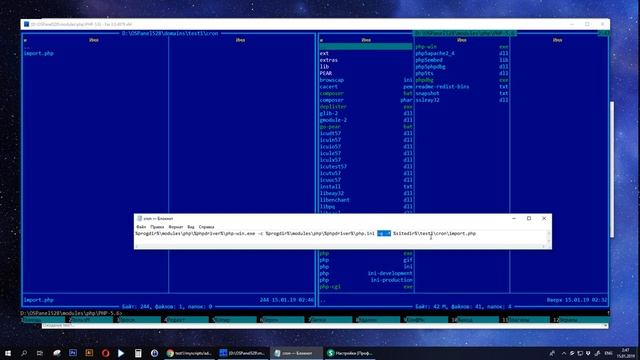Open Notepad's Format menu
640x360 pixels.
tap(176, 227)
